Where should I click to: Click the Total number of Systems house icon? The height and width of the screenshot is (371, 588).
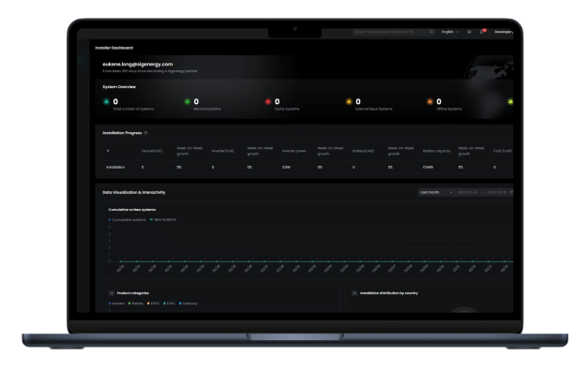106,101
